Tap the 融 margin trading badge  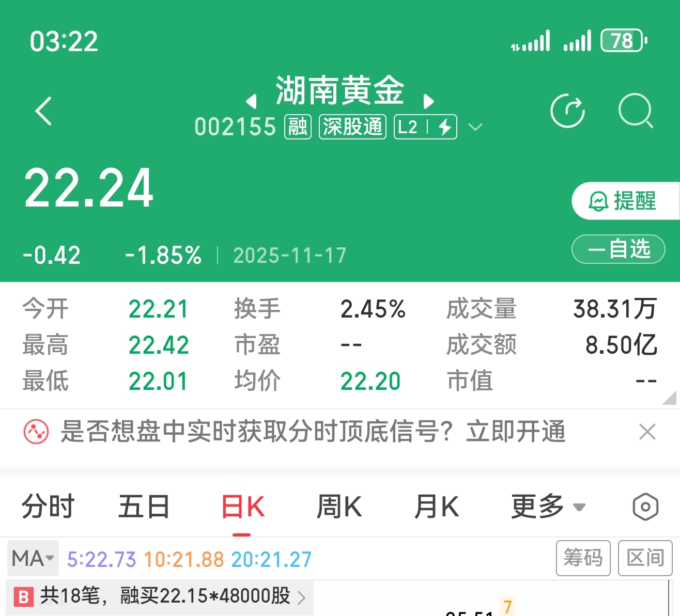click(298, 127)
